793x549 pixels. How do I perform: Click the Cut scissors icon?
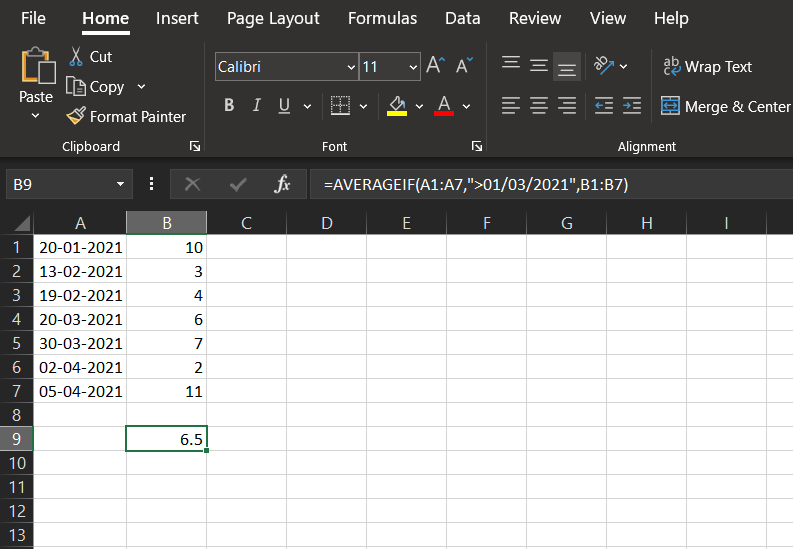(x=76, y=57)
